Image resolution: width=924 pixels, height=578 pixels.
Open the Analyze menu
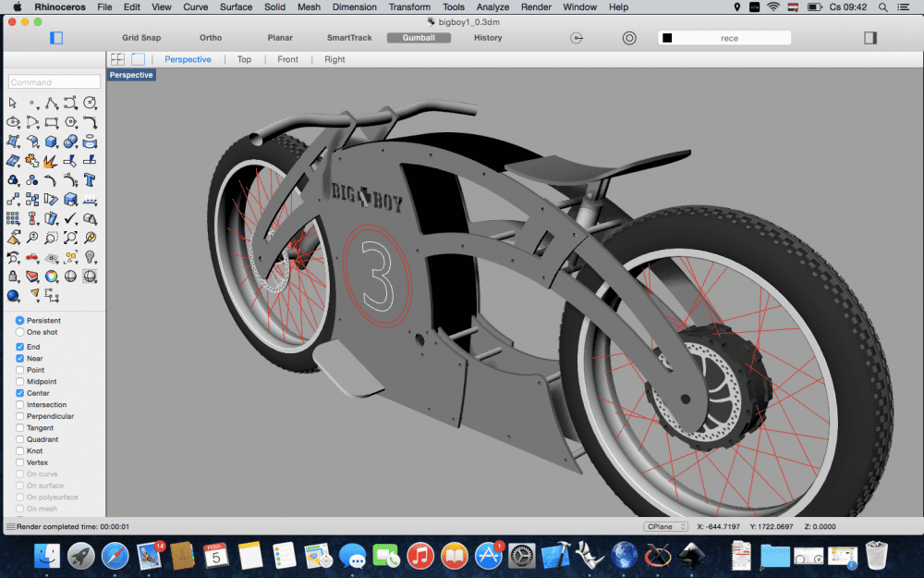(x=492, y=7)
